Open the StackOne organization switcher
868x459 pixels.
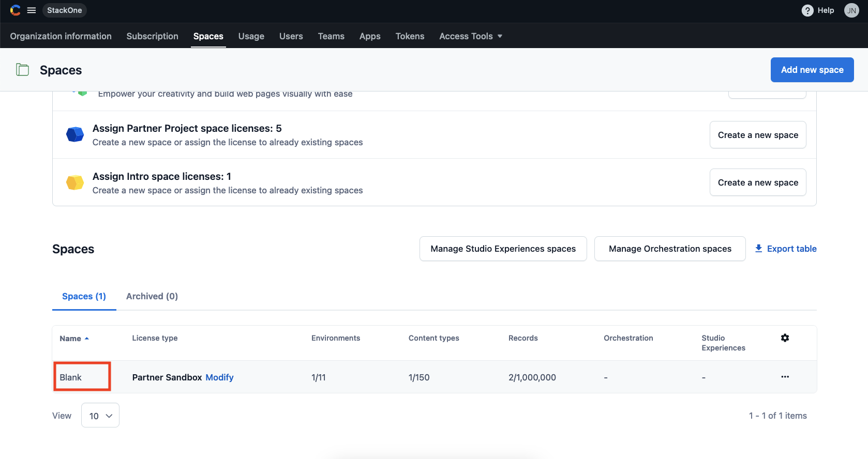(65, 10)
